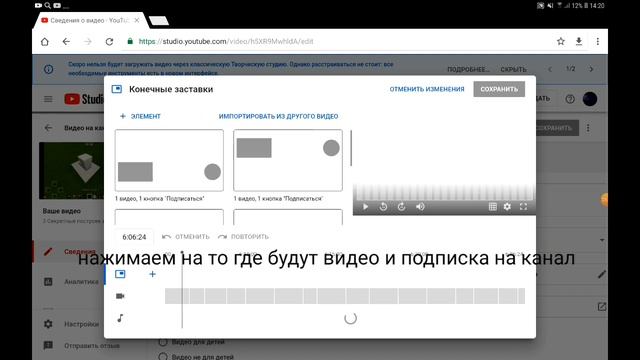The image size is (640, 360).
Task: Click the video thumbnail in the sidebar
Action: 72,171
